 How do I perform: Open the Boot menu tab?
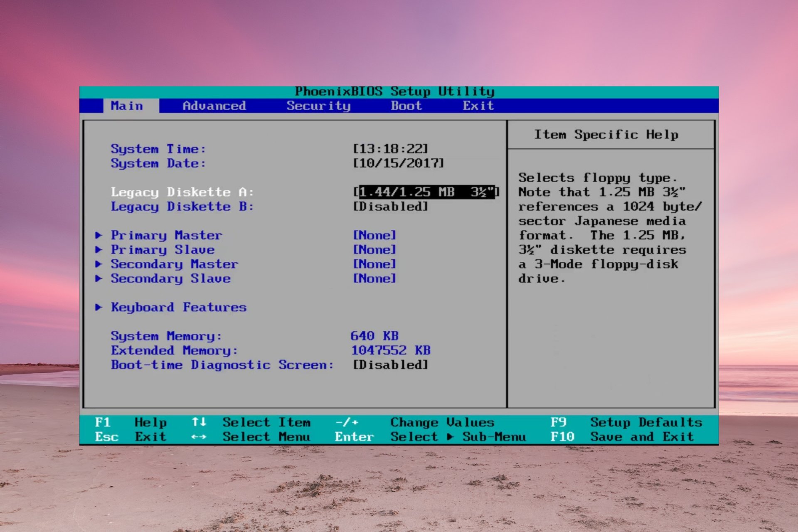pos(406,106)
